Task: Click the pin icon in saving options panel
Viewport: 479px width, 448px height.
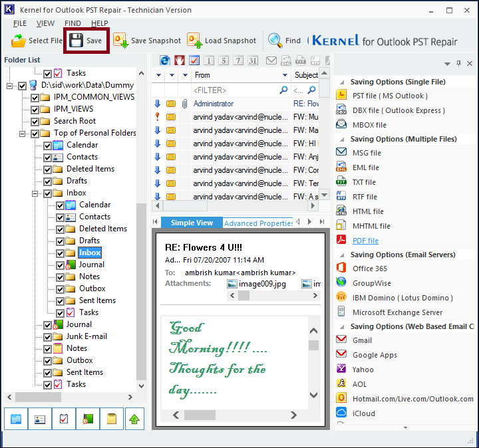Action: pos(458,63)
